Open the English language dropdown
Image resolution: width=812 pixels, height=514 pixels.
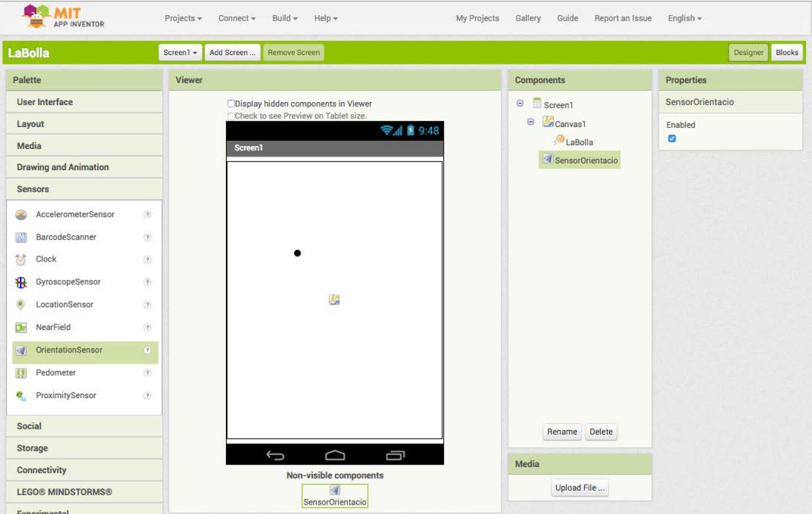[x=684, y=18]
